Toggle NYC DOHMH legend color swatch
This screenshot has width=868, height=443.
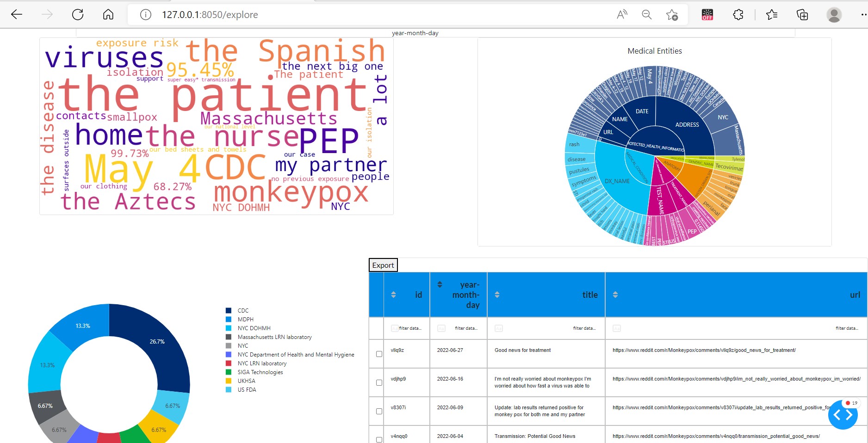point(229,328)
